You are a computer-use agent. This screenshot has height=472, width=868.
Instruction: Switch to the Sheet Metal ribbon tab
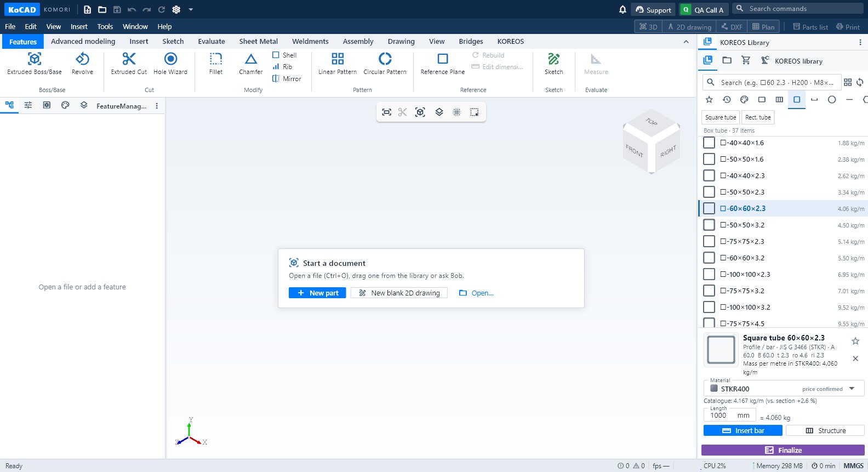(259, 41)
